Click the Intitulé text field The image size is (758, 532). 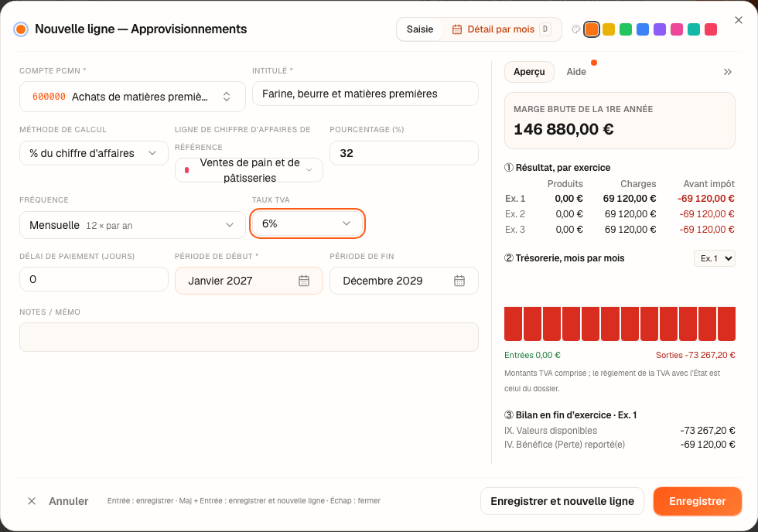coord(365,94)
